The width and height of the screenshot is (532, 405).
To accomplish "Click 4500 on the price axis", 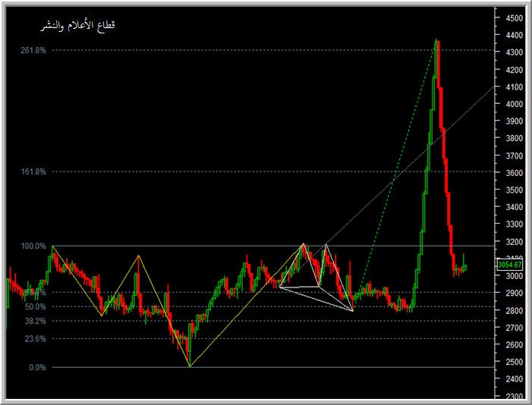I will [x=513, y=17].
